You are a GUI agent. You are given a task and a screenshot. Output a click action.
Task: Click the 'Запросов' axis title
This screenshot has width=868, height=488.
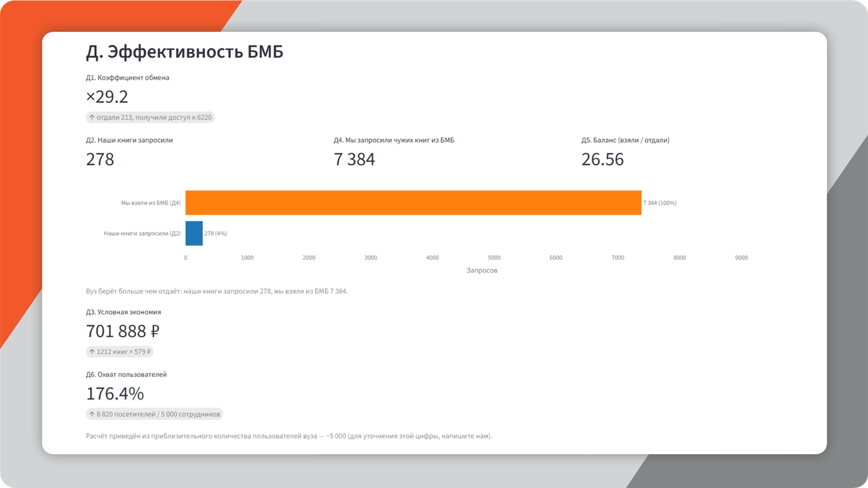click(482, 270)
